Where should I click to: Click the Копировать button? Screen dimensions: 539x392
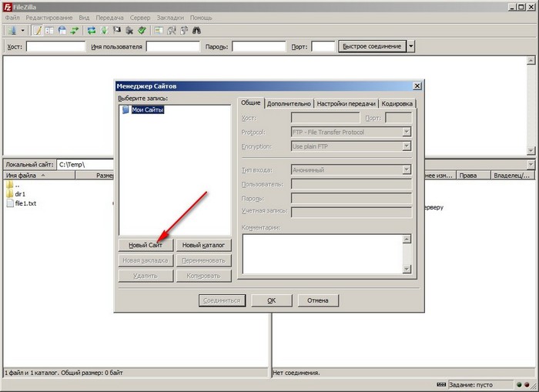[203, 276]
